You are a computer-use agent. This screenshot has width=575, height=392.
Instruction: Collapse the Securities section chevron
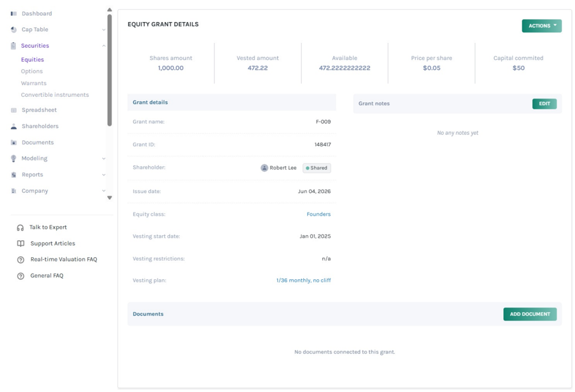tap(103, 45)
